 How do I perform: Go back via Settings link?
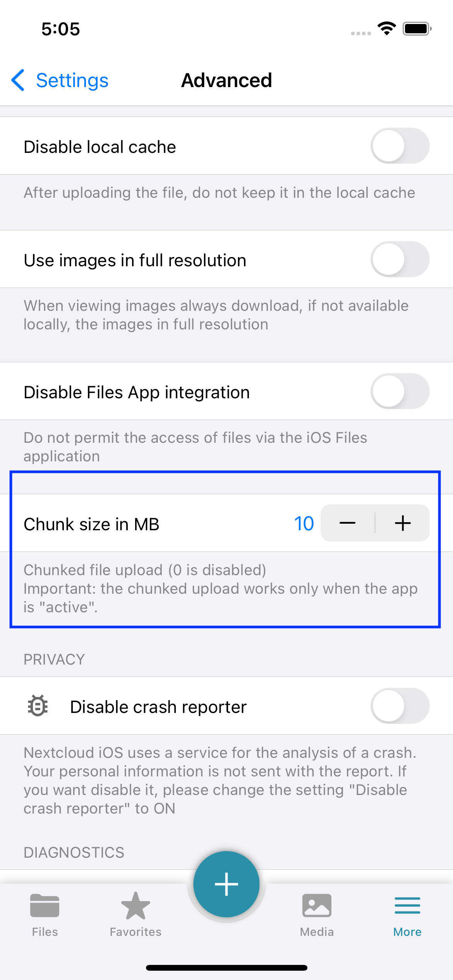tap(72, 81)
